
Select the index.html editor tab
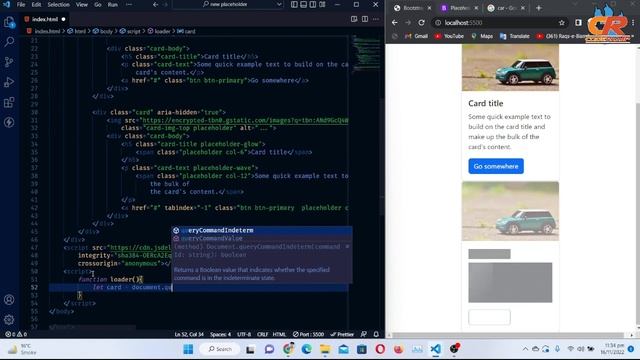[44, 19]
